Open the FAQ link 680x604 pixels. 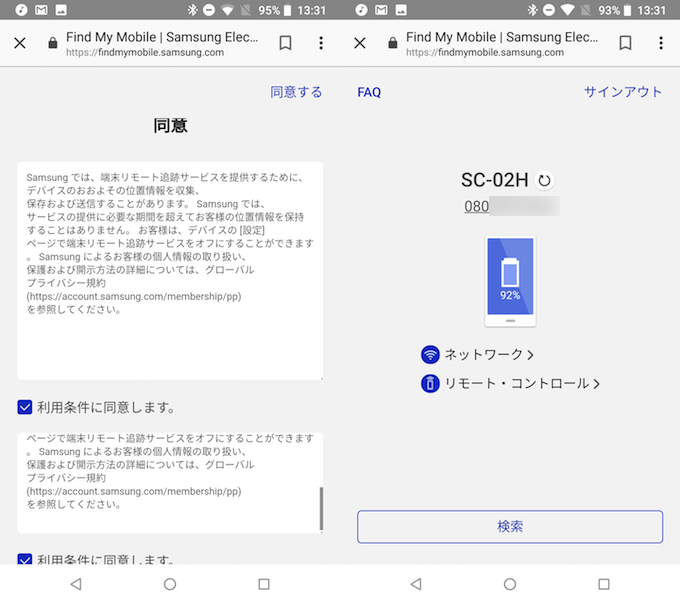[369, 92]
